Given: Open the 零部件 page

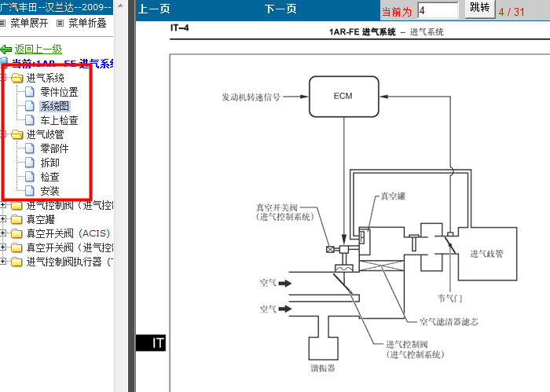Looking at the screenshot, I should (x=54, y=148).
